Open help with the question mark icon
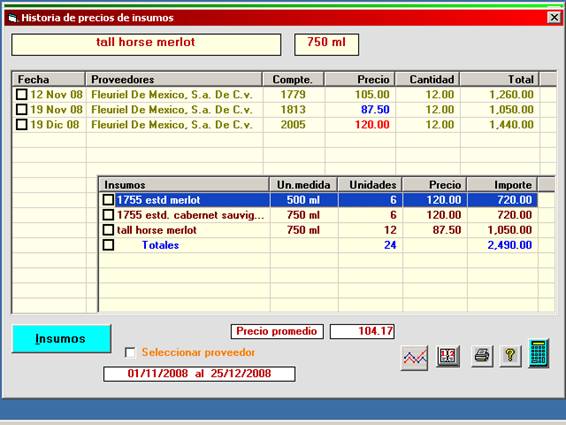566x425 pixels. (x=510, y=355)
